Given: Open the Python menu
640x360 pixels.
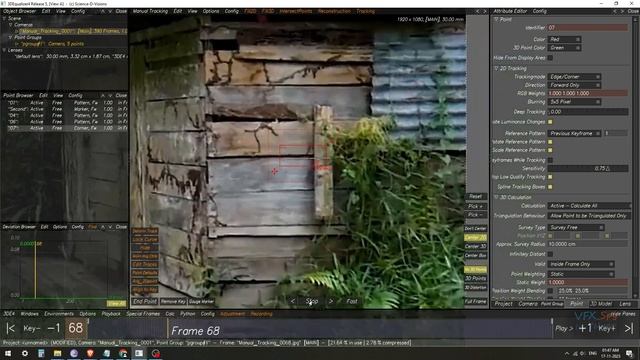Looking at the screenshot, I should [187, 314].
